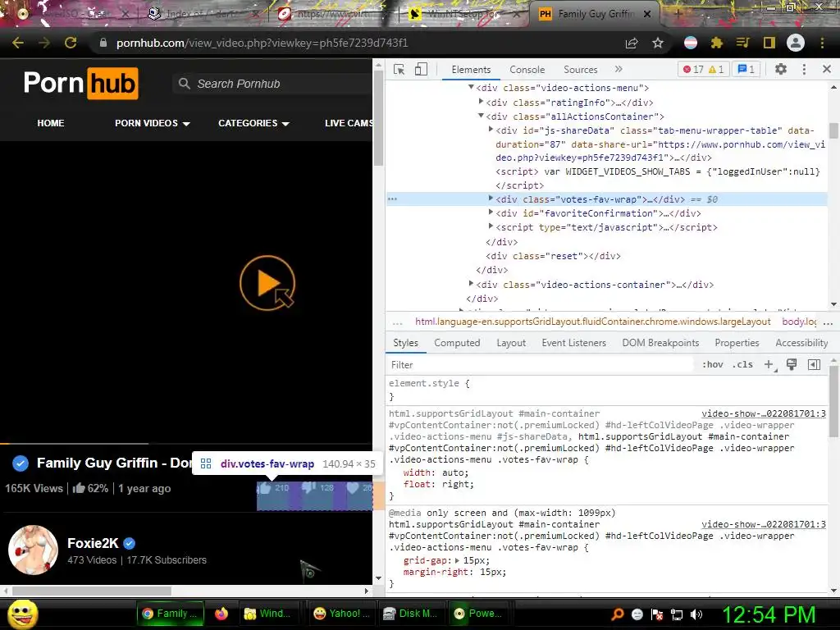The width and height of the screenshot is (840, 630).
Task: Switch to the Console tab
Action: tap(527, 70)
